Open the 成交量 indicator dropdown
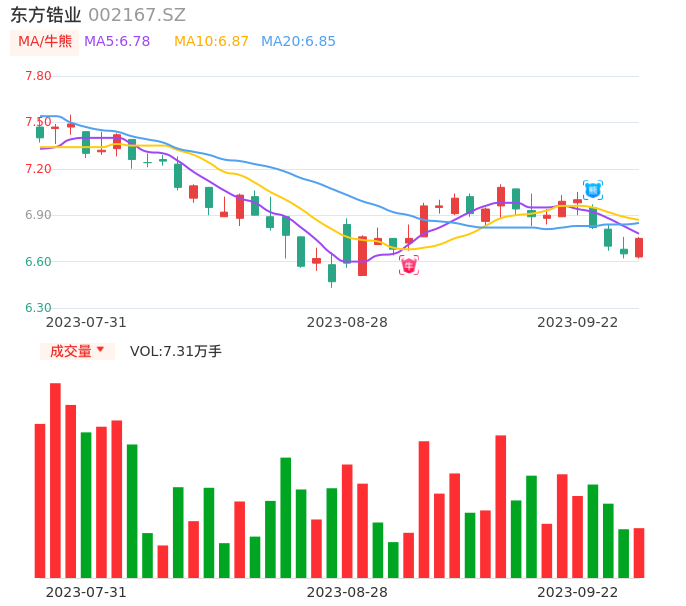The image size is (686, 606). 77,351
